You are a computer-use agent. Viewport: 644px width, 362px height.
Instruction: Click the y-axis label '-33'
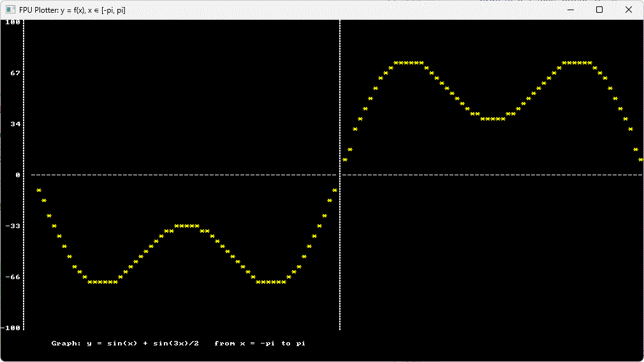point(13,226)
